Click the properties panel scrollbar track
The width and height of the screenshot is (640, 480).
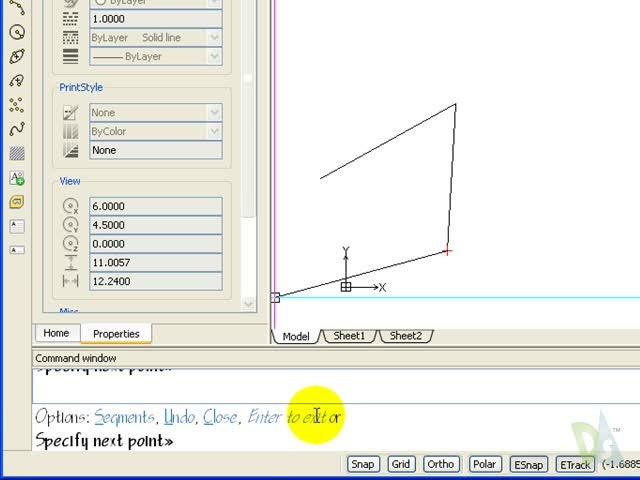(248, 257)
